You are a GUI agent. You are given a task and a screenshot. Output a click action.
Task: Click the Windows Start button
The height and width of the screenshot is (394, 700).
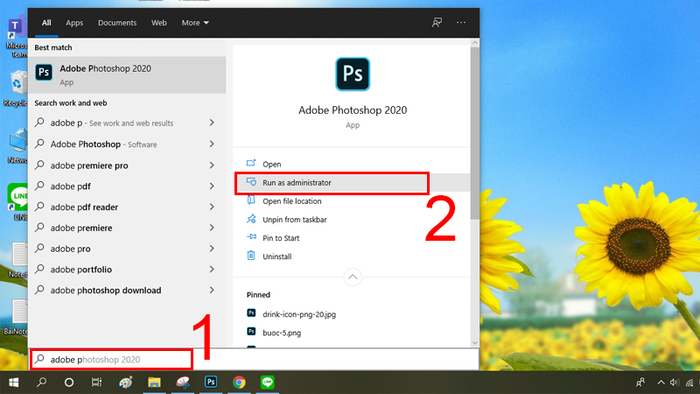(14, 382)
